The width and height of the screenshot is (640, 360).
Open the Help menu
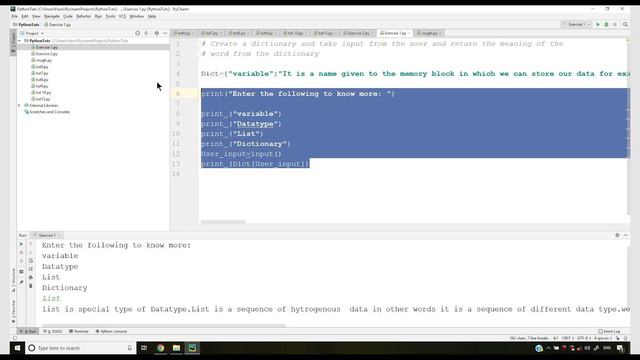click(152, 16)
